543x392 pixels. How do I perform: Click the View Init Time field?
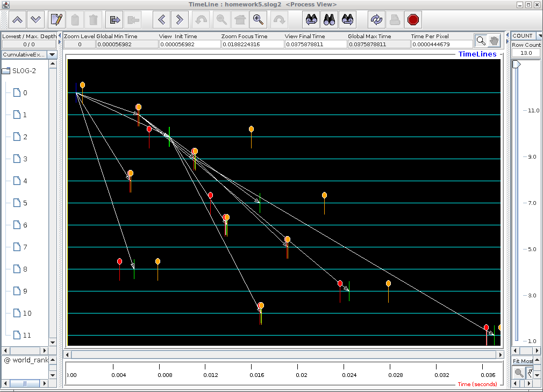click(x=189, y=44)
